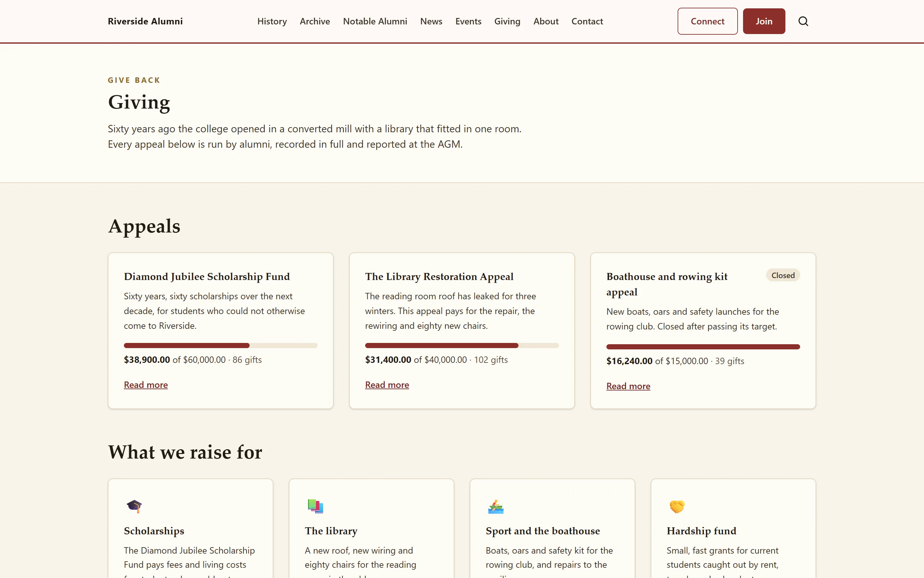This screenshot has height=578, width=924.
Task: Open the News nav item
Action: [x=431, y=22]
